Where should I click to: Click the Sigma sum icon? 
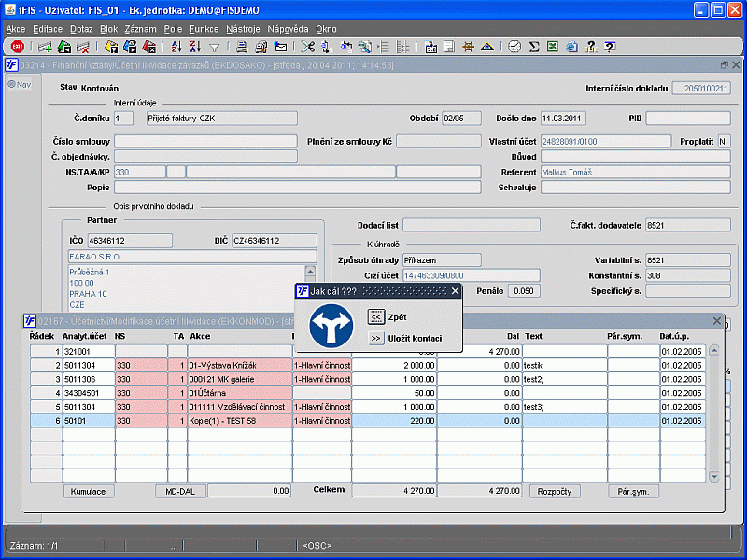click(534, 47)
